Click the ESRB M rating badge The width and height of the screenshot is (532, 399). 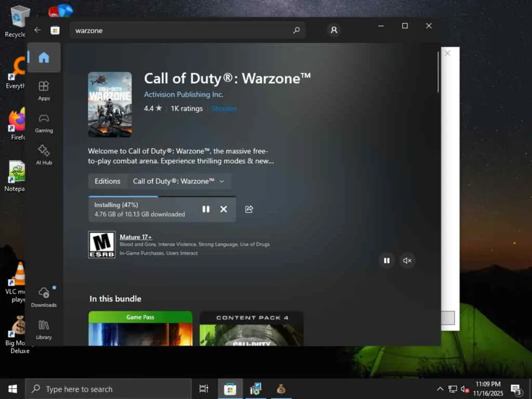point(102,245)
